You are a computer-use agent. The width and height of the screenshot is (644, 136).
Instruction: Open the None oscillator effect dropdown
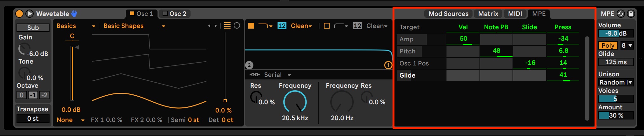pyautogui.click(x=70, y=120)
